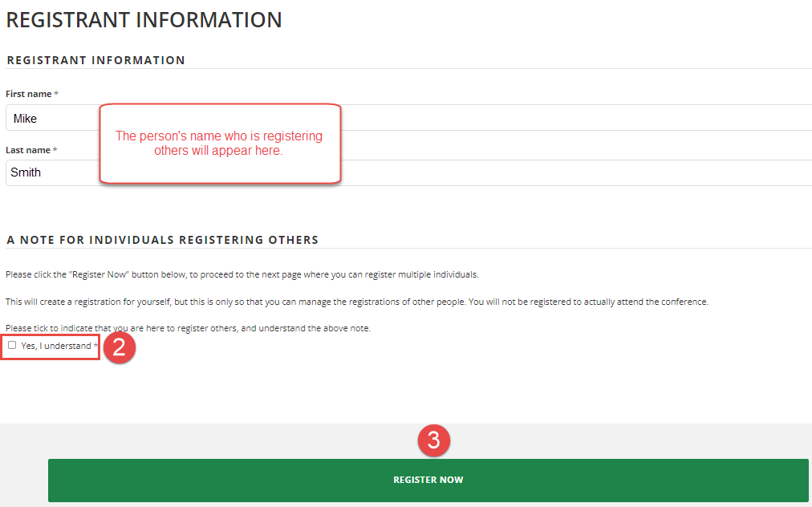Click the paragraph starting "This will create a registration"
The image size is (812, 507).
pyautogui.click(x=356, y=302)
